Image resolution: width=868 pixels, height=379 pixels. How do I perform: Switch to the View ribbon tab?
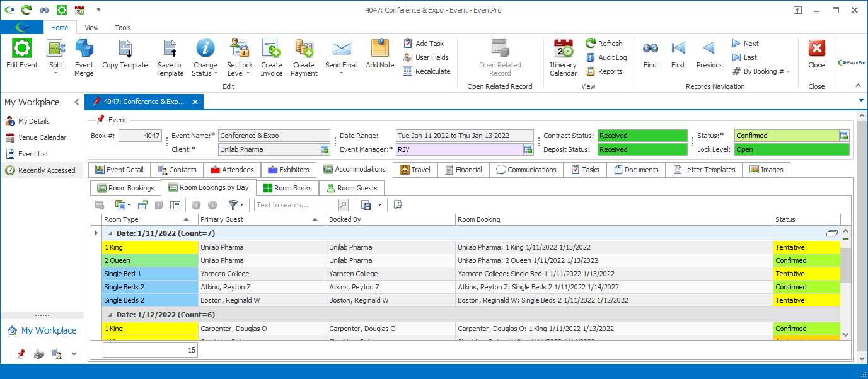[91, 28]
